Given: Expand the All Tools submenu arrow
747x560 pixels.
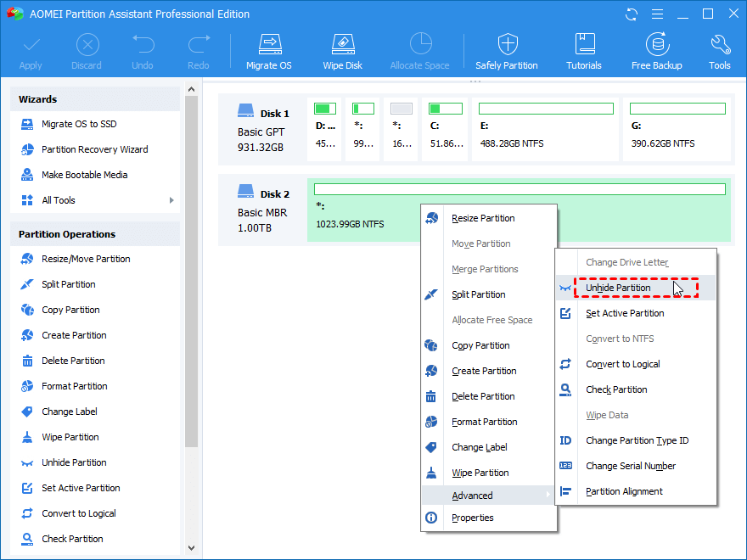Looking at the screenshot, I should tap(171, 200).
